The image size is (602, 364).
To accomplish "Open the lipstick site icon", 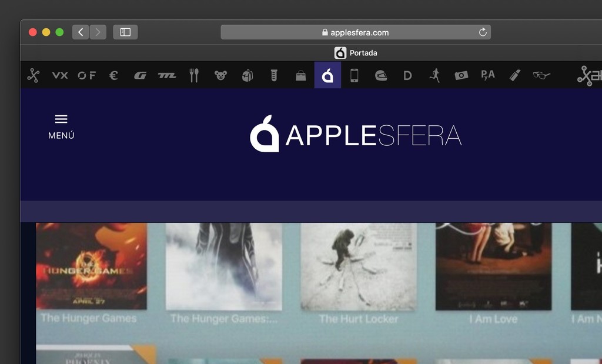I will (515, 75).
